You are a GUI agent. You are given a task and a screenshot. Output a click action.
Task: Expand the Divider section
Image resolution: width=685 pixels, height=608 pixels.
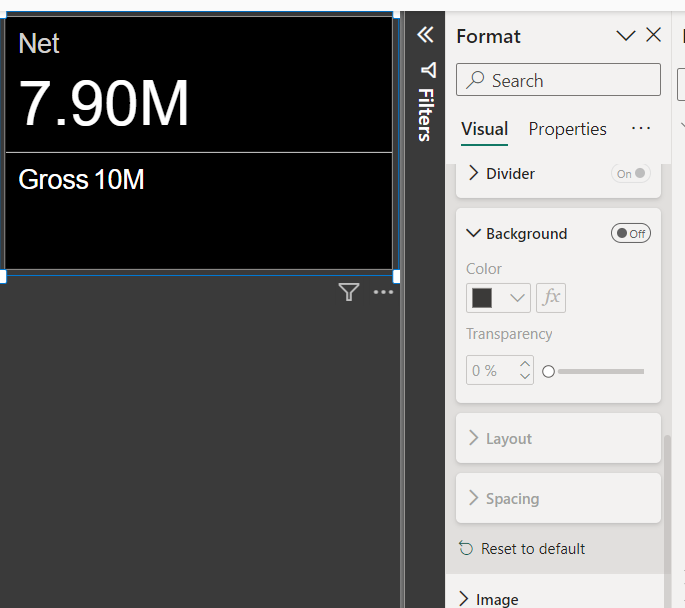pos(474,173)
